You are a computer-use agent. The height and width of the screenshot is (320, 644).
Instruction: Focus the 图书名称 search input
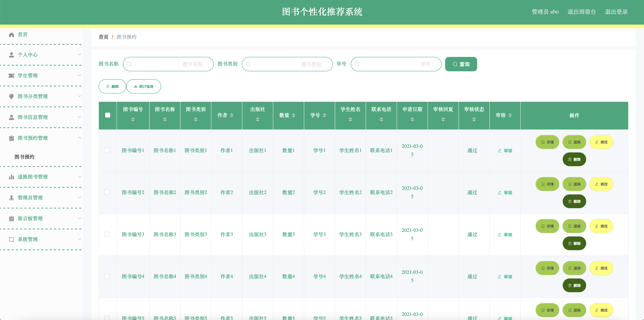click(168, 64)
